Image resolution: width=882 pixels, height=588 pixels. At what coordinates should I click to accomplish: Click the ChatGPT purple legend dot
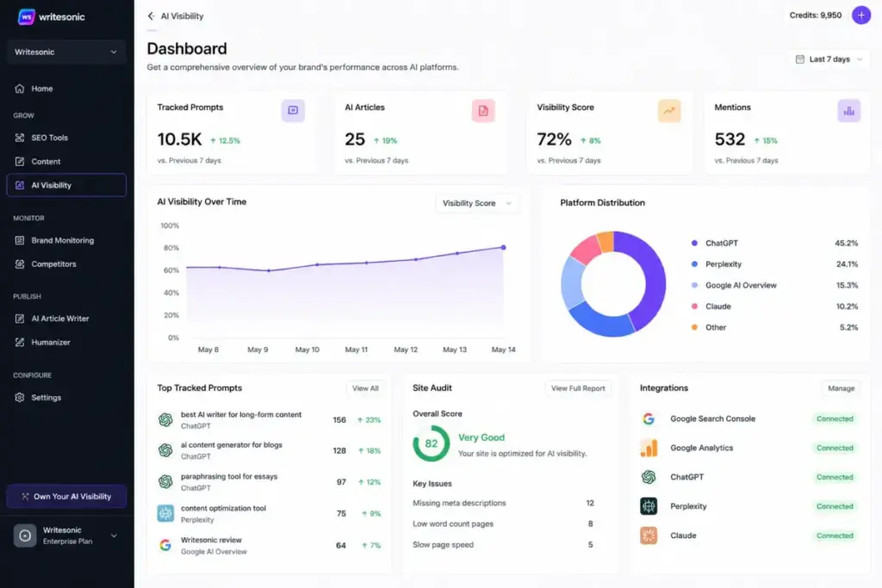pyautogui.click(x=694, y=244)
